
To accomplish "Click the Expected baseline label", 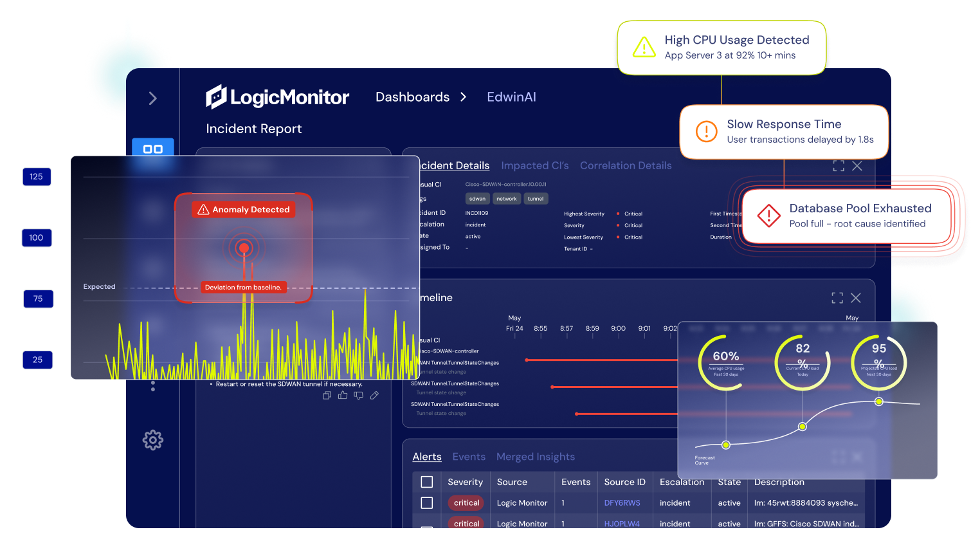I will 99,287.
